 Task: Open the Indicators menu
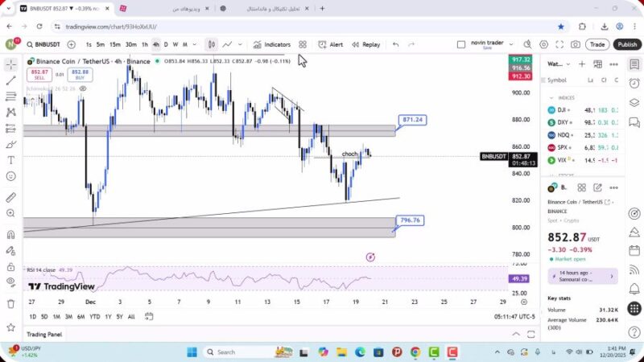click(x=271, y=45)
